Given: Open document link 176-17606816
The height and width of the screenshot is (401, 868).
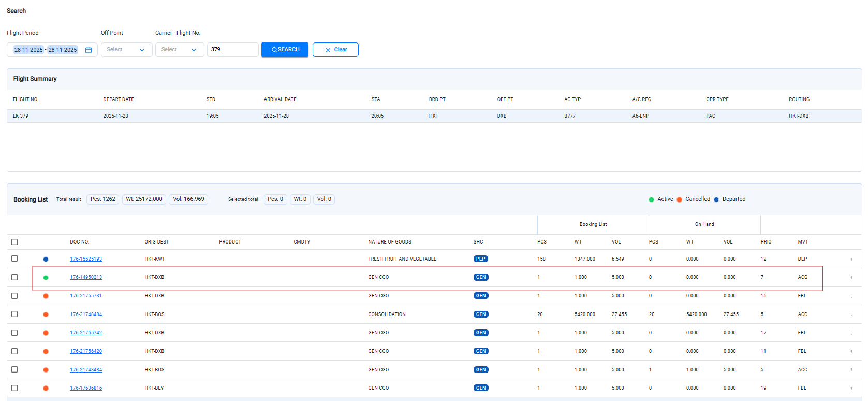Looking at the screenshot, I should tap(86, 388).
